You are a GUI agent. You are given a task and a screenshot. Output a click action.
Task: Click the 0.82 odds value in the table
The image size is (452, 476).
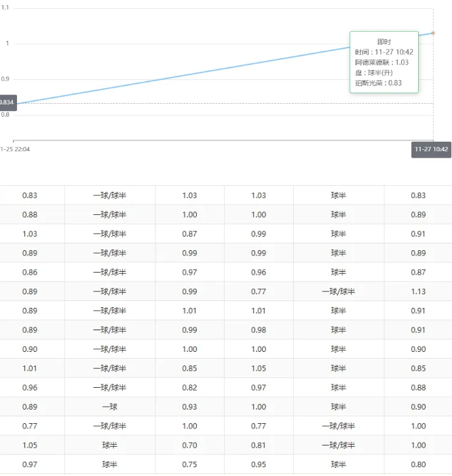[x=190, y=388]
